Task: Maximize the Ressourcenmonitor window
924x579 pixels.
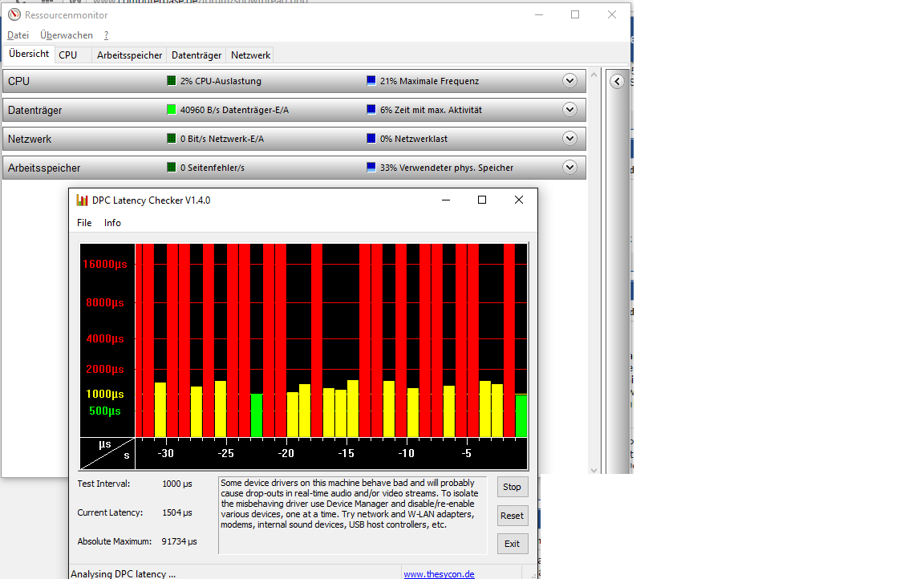Action: [x=575, y=14]
